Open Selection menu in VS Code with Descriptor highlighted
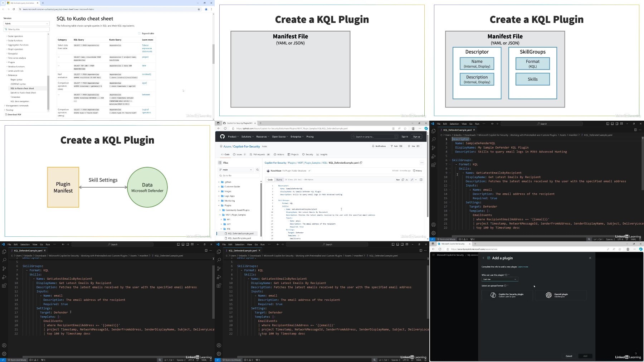The width and height of the screenshot is (644, 362). (x=454, y=124)
